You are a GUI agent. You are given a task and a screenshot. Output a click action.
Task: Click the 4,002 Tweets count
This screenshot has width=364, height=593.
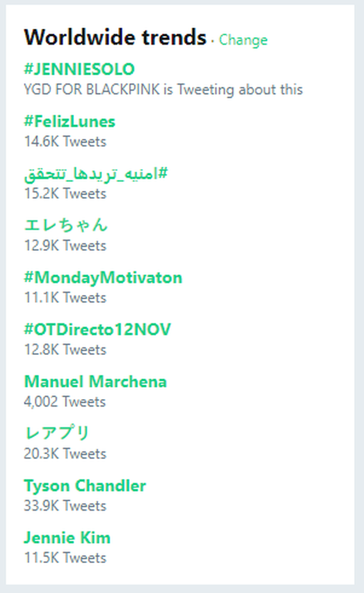(65, 401)
